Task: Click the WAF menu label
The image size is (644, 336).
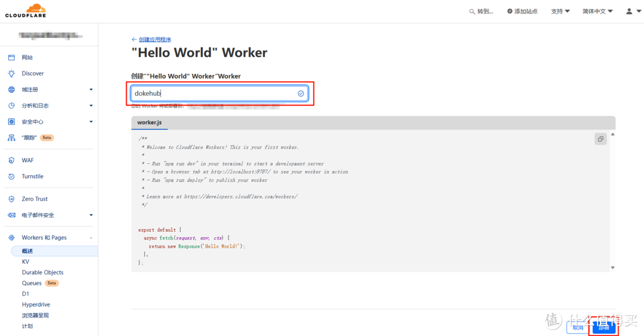Action: point(27,160)
